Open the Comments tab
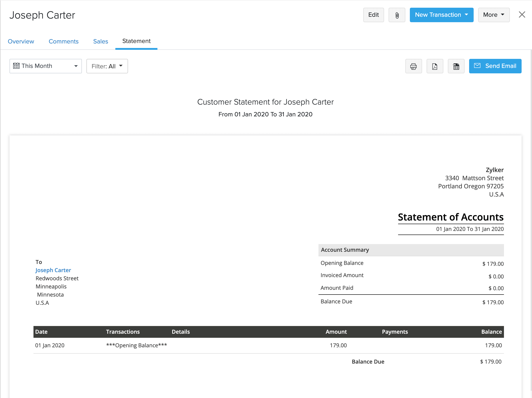 pyautogui.click(x=64, y=41)
